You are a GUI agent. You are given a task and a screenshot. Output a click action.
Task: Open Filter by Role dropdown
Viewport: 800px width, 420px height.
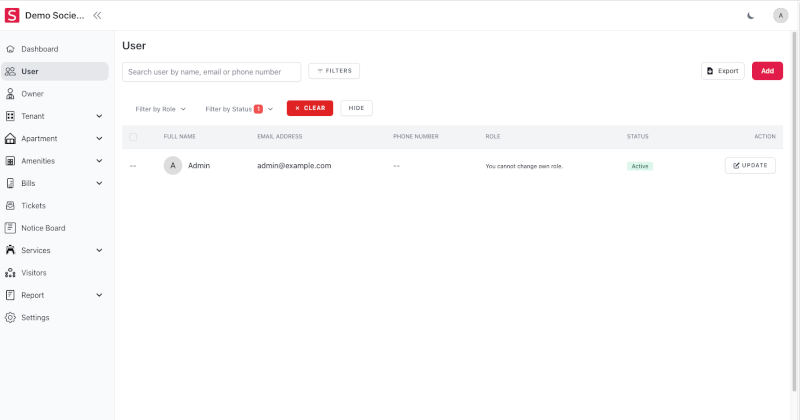click(x=160, y=108)
